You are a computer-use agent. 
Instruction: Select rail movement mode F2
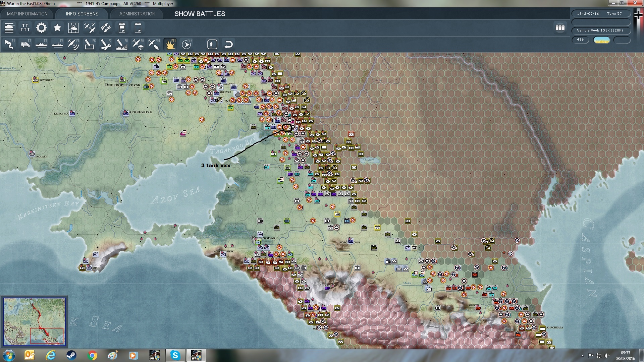pyautogui.click(x=25, y=44)
